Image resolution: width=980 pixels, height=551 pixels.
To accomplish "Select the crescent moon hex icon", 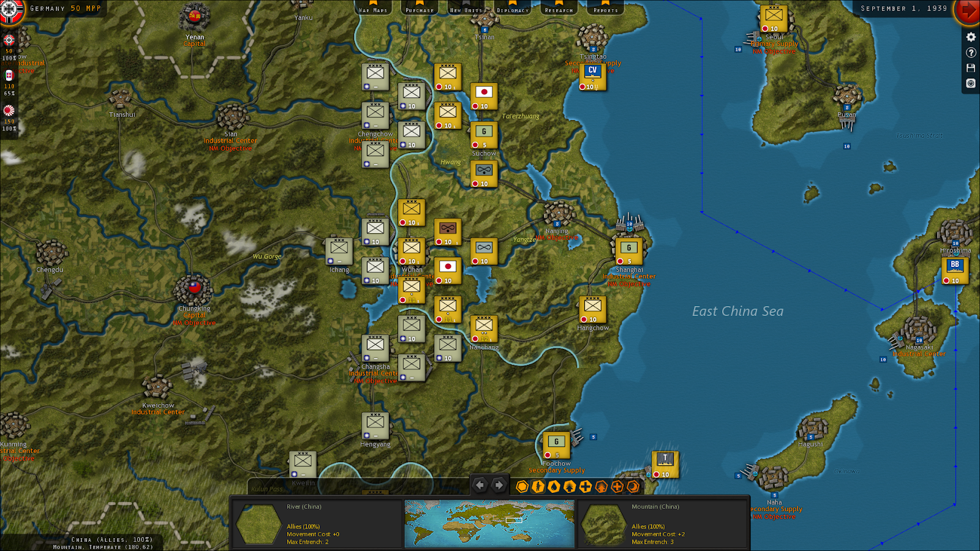I will tap(632, 487).
